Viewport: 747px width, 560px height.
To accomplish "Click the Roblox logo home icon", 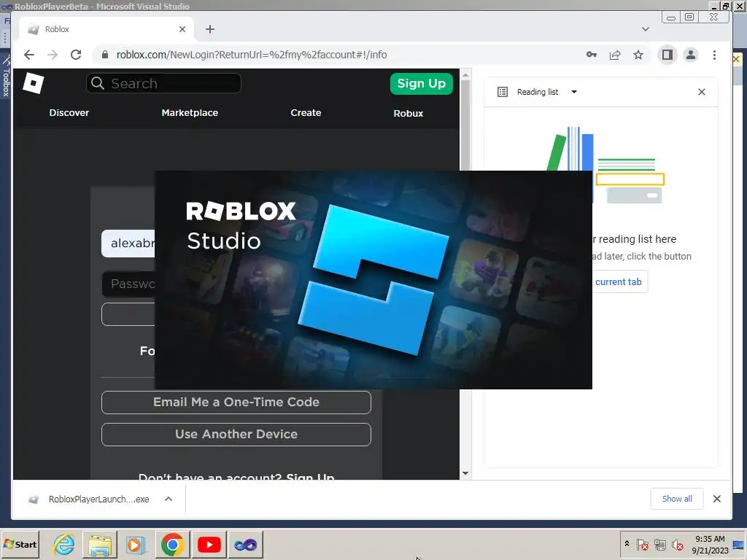I will point(34,83).
